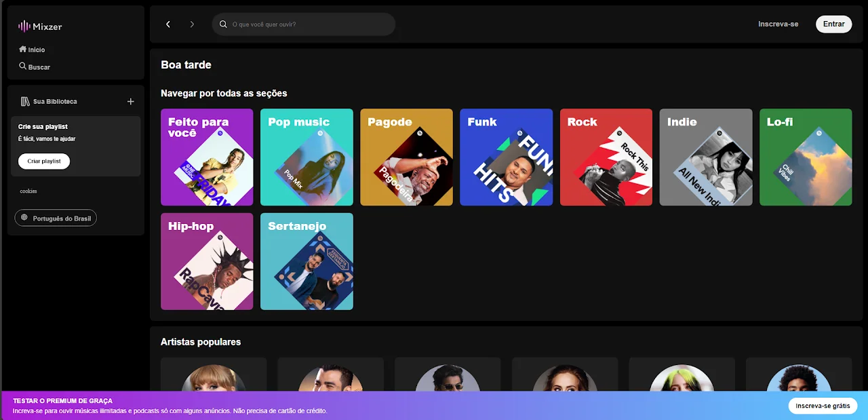Open the Feito para você card
The image size is (868, 420).
coord(207,157)
